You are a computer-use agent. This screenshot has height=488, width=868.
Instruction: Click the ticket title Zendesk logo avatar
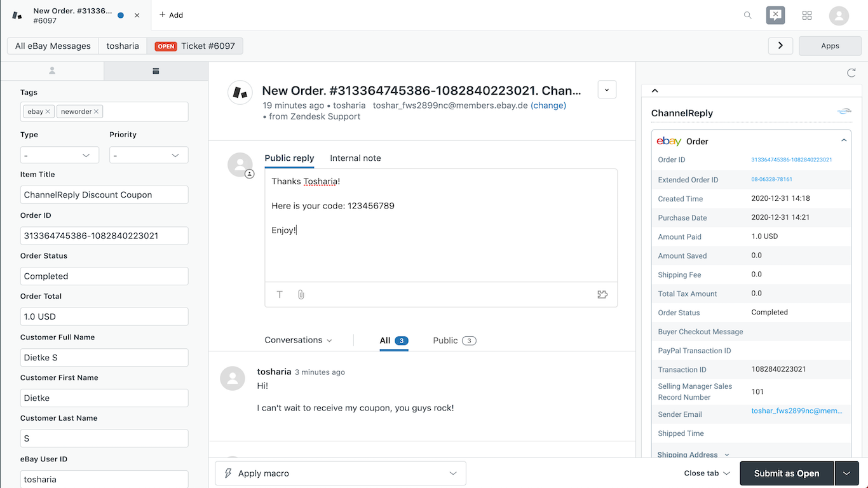pos(240,93)
